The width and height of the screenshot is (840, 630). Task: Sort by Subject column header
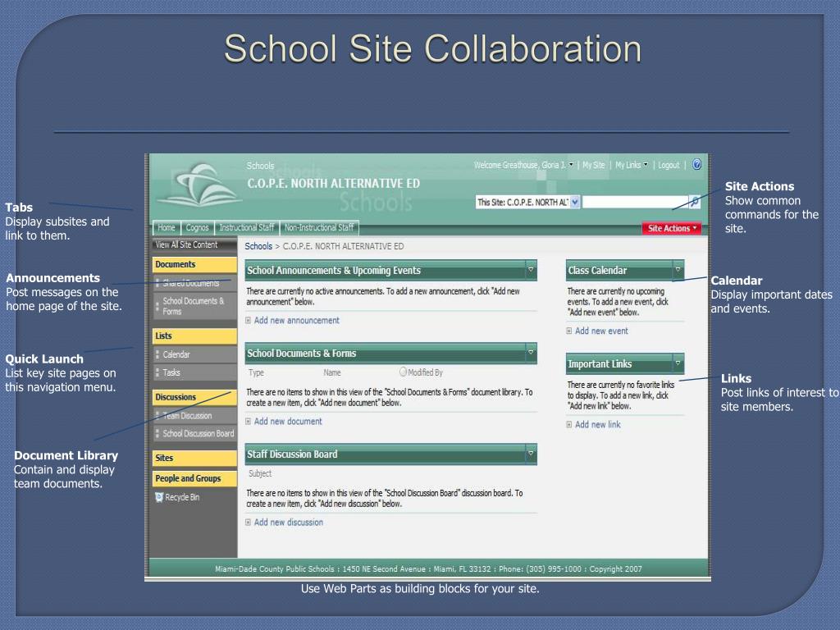click(260, 473)
